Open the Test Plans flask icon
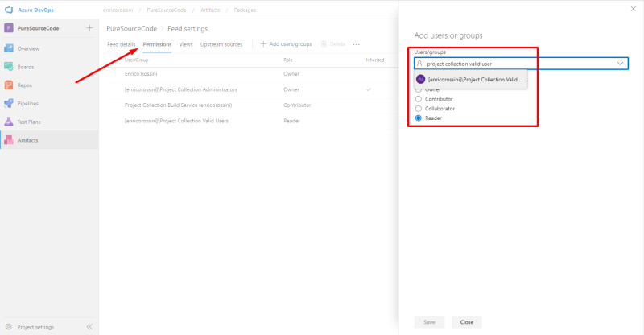 point(9,122)
